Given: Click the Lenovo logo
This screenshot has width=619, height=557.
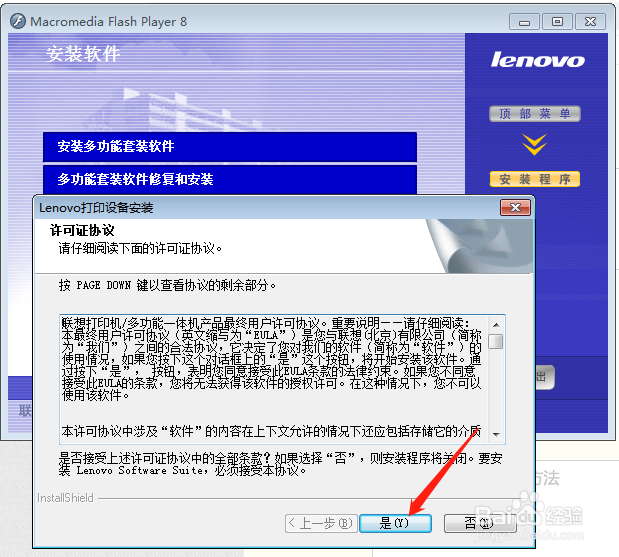Looking at the screenshot, I should (537, 60).
